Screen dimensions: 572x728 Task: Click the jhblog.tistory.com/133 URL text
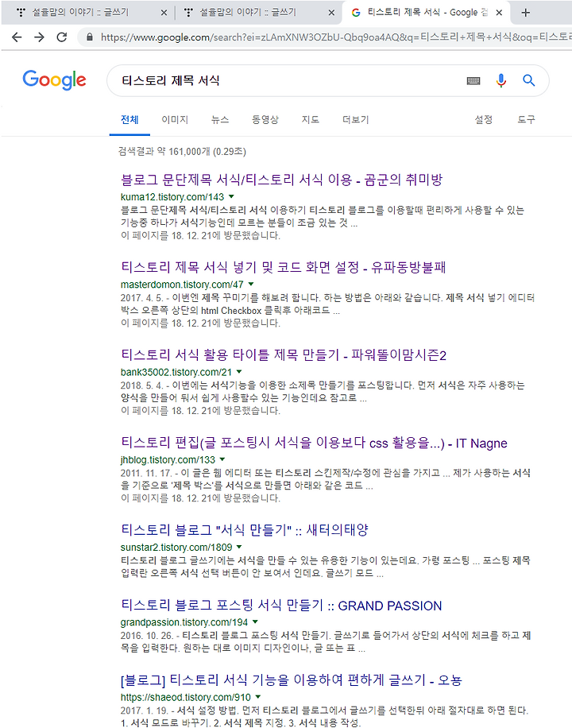coord(168,460)
